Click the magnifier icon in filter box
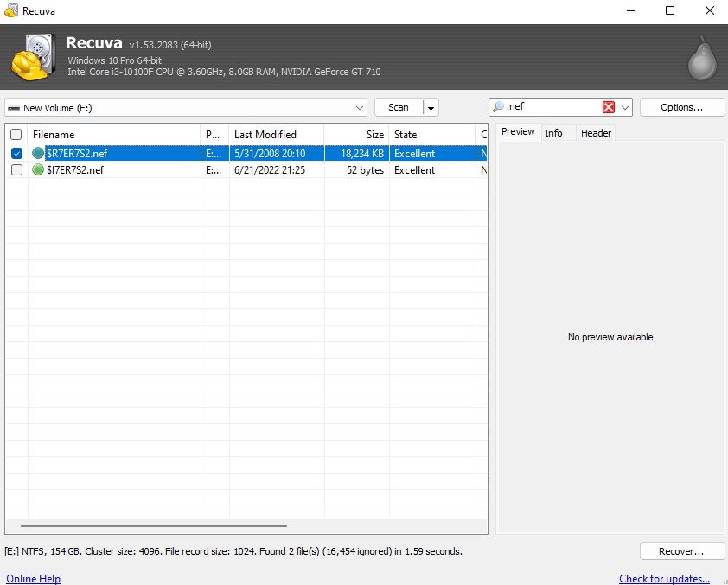 (498, 107)
